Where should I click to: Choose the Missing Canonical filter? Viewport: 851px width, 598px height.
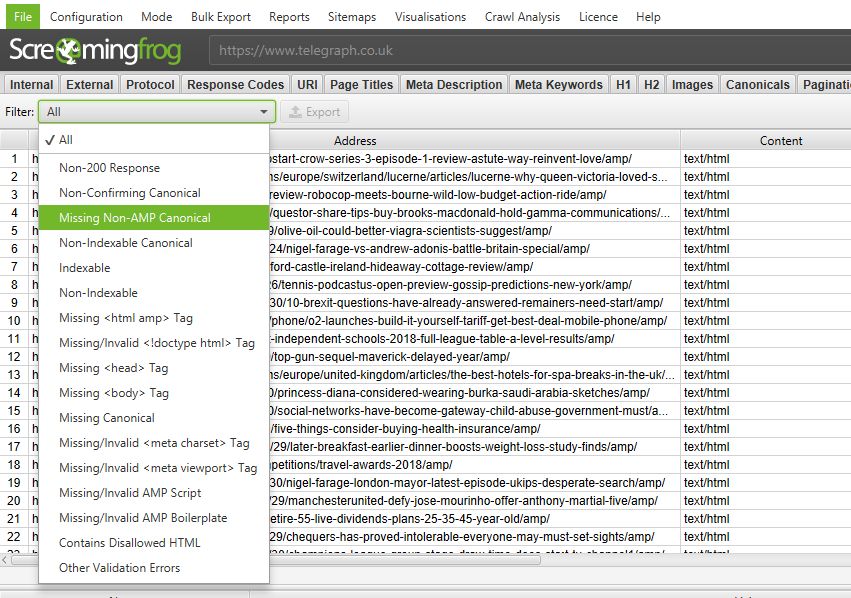point(106,417)
